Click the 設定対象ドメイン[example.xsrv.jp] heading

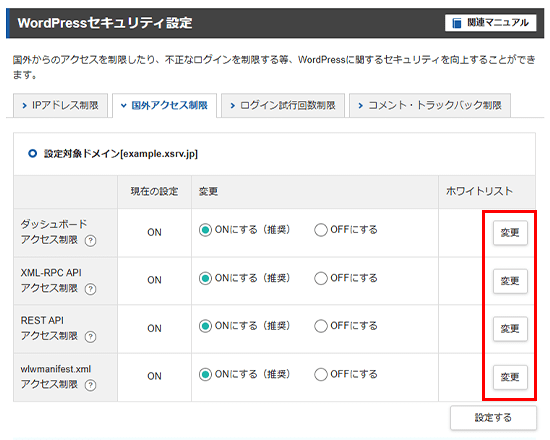pyautogui.click(x=121, y=154)
